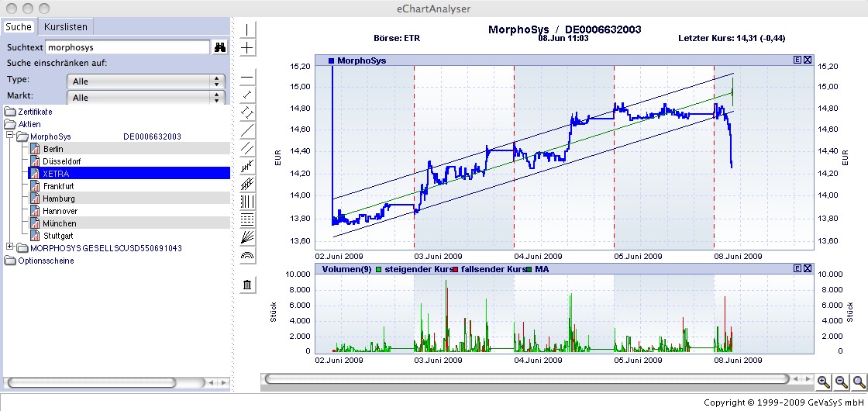Click the chart's horizontal scrollbar thumb

coord(526,379)
